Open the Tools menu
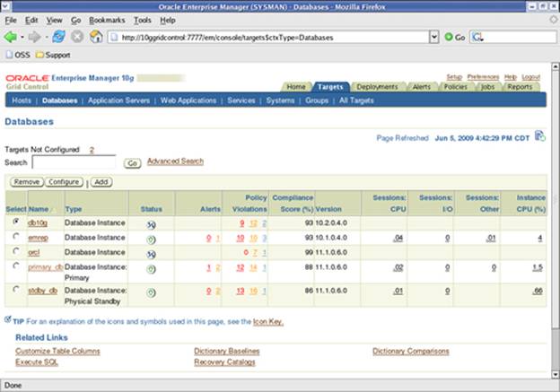560x392 pixels. point(143,21)
